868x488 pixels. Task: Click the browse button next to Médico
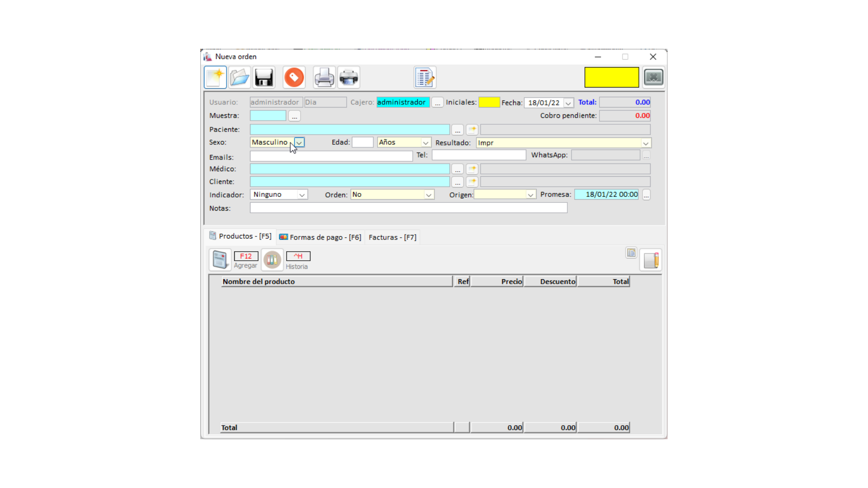pos(458,169)
